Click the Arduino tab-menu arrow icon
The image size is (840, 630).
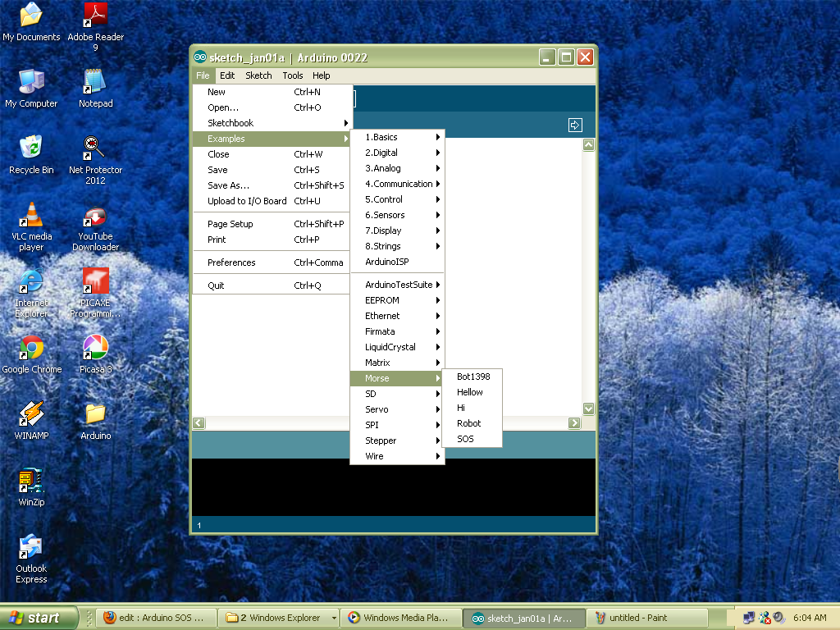coord(575,125)
